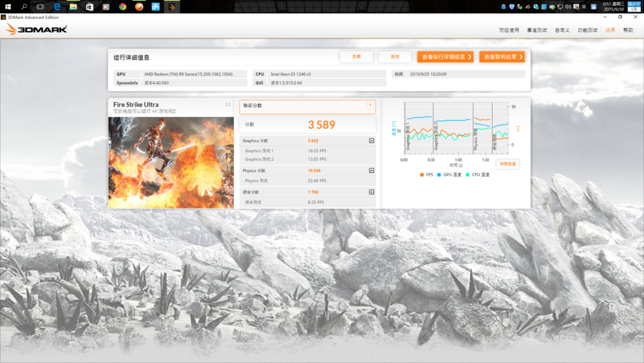644x363 pixels.
Task: Open the 功能测试 tab
Action: 587,30
